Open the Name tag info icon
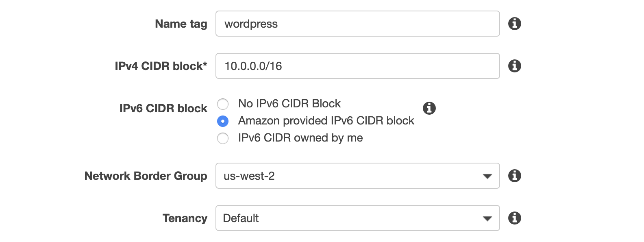The height and width of the screenshot is (242, 644). [514, 24]
